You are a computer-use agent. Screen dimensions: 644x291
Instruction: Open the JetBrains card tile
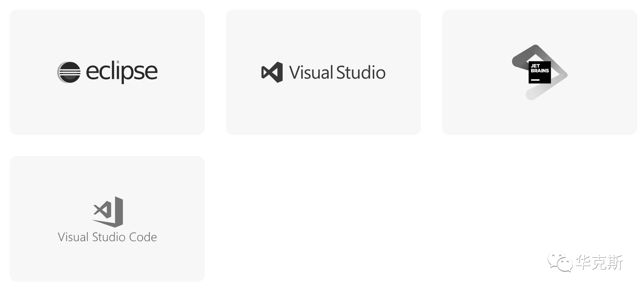(x=540, y=72)
